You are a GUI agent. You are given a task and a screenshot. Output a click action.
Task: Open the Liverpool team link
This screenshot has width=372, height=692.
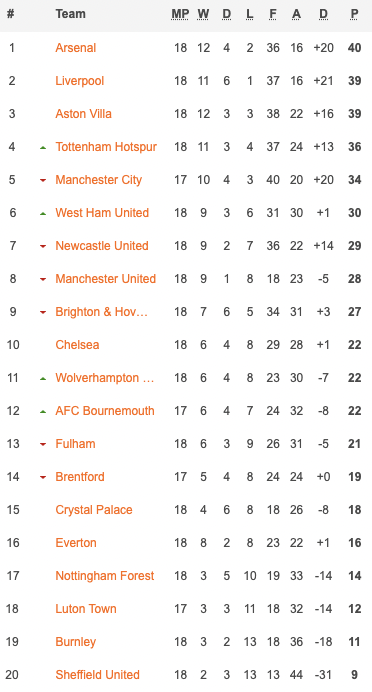(80, 81)
